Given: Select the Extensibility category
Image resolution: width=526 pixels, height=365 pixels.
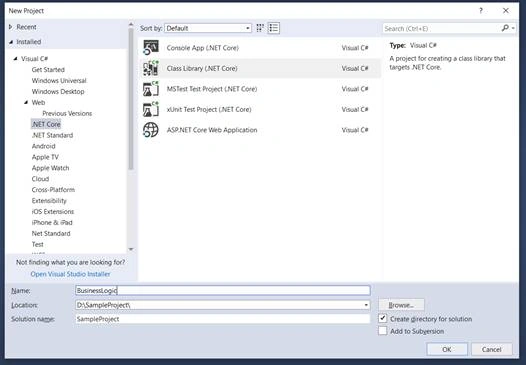Looking at the screenshot, I should point(49,201).
